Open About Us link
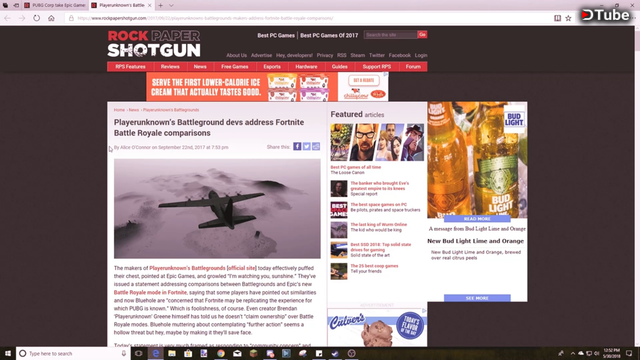640x360 pixels. point(236,55)
